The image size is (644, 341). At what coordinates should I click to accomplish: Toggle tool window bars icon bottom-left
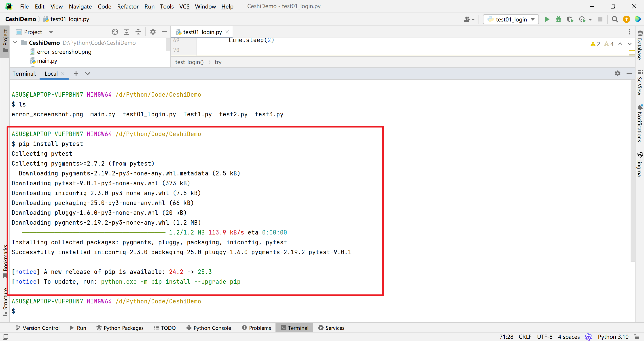(5, 337)
